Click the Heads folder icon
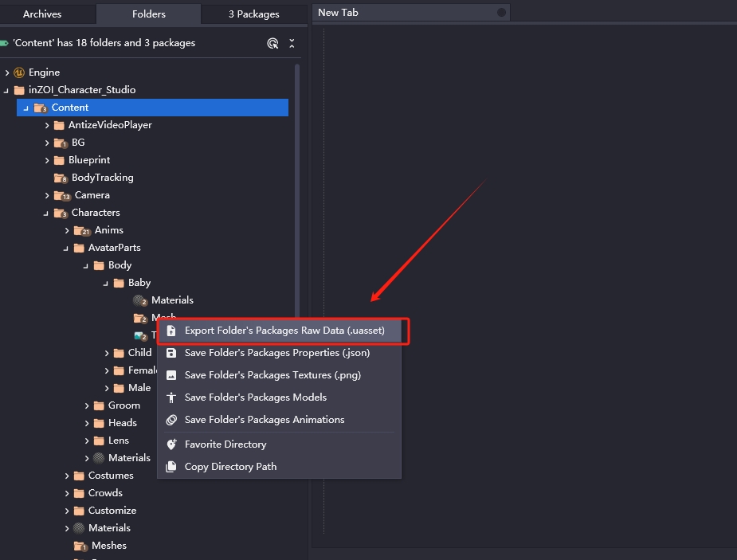This screenshot has width=737, height=560. pyautogui.click(x=99, y=423)
